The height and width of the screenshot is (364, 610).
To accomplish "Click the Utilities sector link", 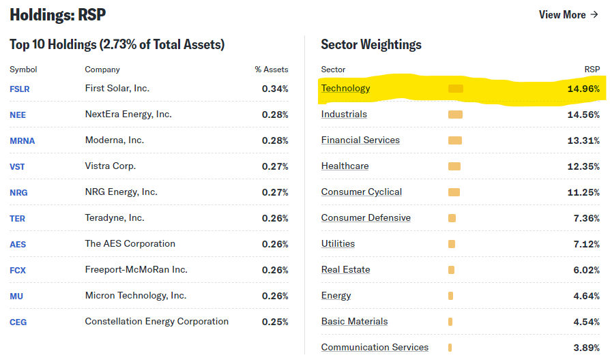I will pos(338,244).
